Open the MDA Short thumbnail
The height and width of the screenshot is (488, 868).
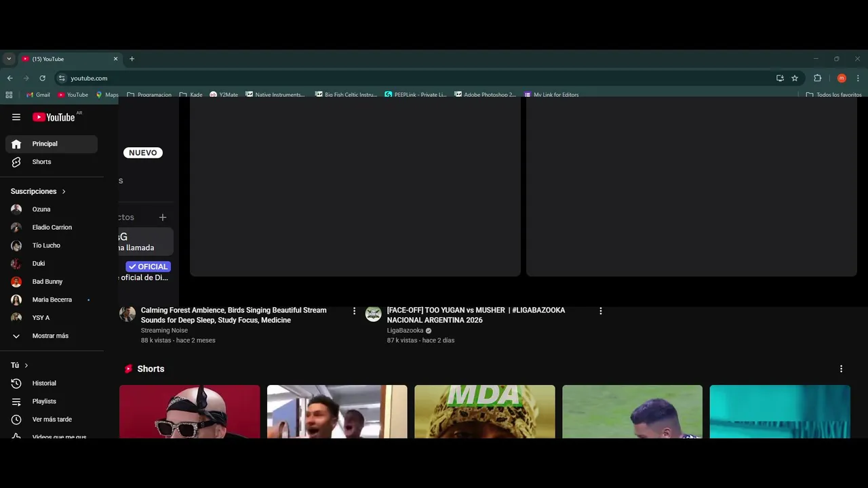click(485, 411)
